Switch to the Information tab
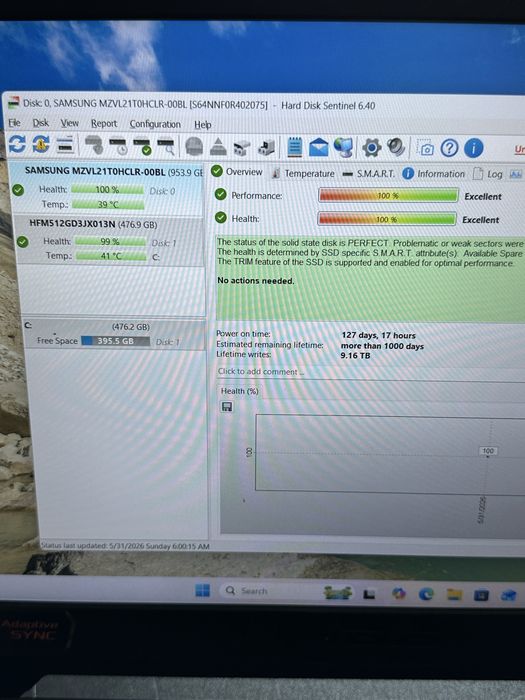The image size is (525, 700). click(x=434, y=174)
